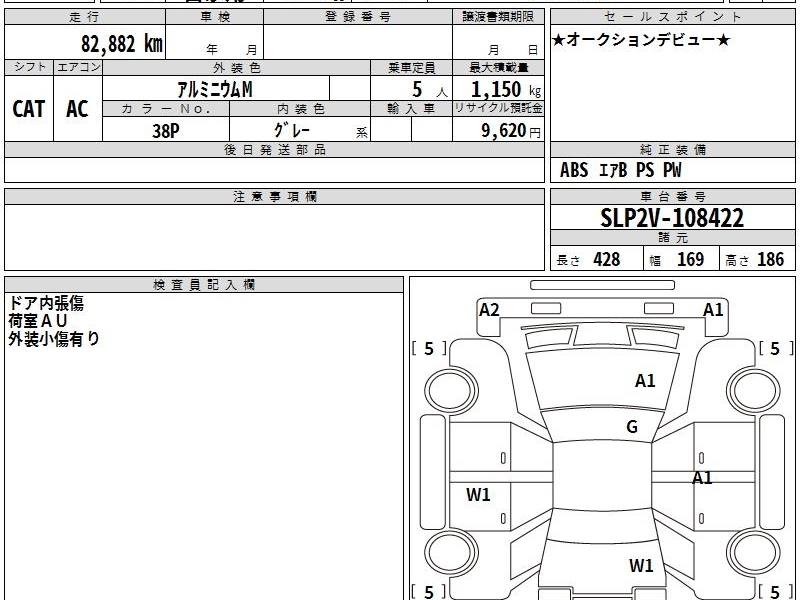Click the ★オークションデビュー★ sales point text

pos(641,40)
